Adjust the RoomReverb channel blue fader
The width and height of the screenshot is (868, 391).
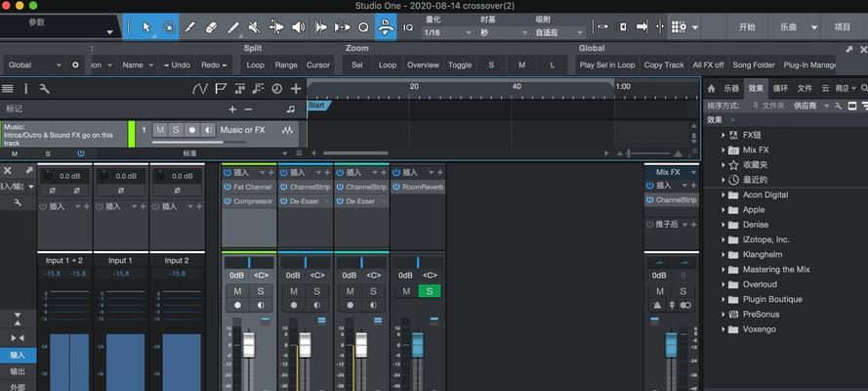pyautogui.click(x=417, y=344)
